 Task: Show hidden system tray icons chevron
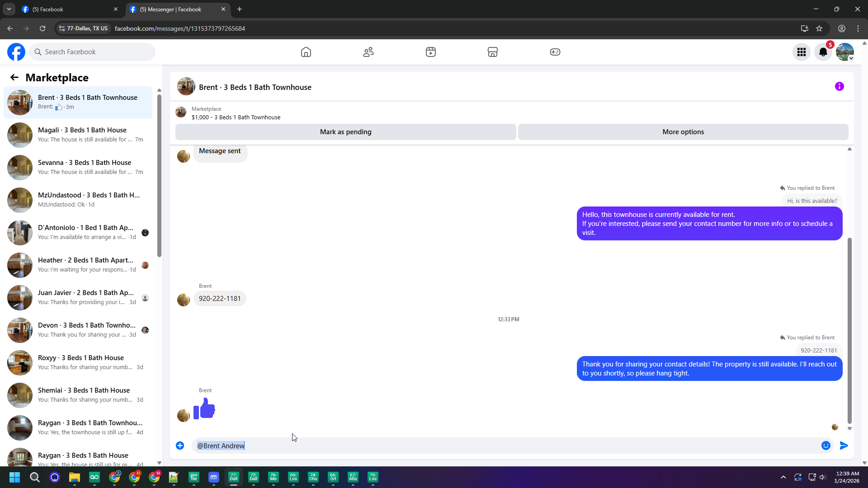783,477
